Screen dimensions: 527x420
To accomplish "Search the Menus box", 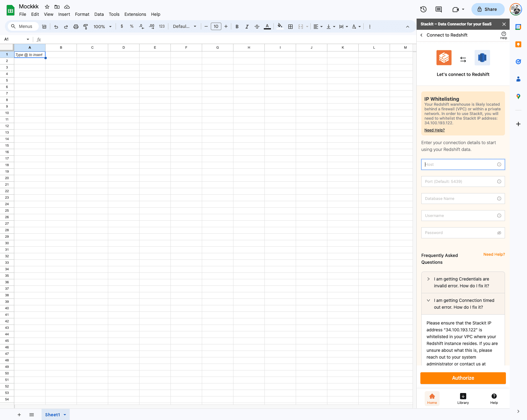I will [23, 26].
